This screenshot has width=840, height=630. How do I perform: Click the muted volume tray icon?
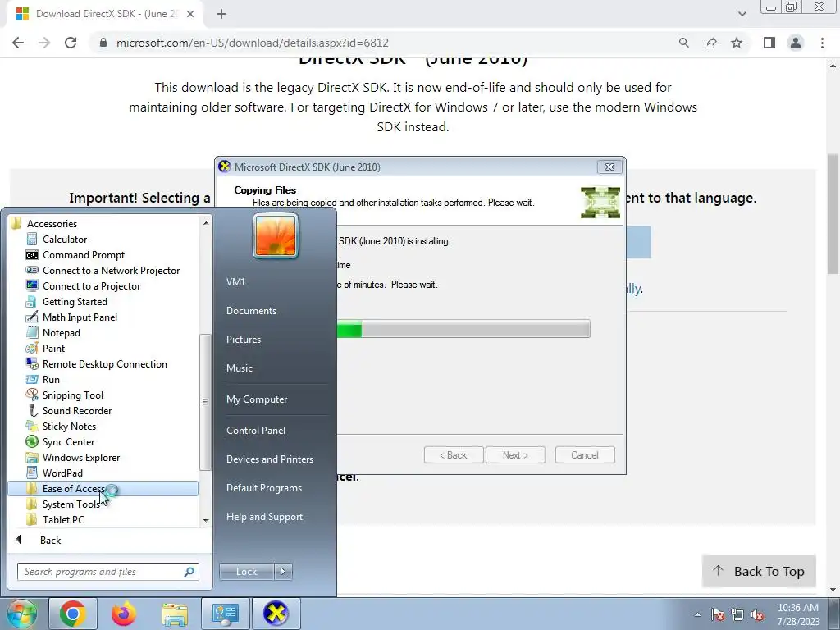click(x=757, y=615)
